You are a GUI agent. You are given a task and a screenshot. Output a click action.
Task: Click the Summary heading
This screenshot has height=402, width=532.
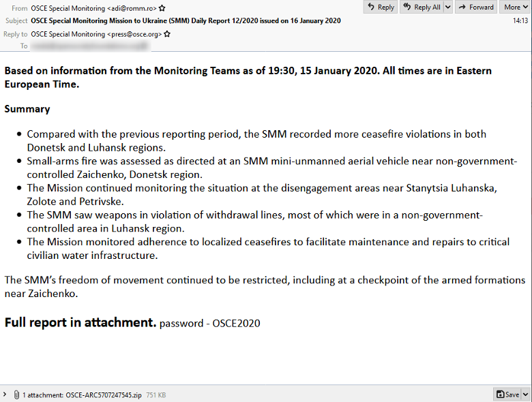click(x=27, y=109)
